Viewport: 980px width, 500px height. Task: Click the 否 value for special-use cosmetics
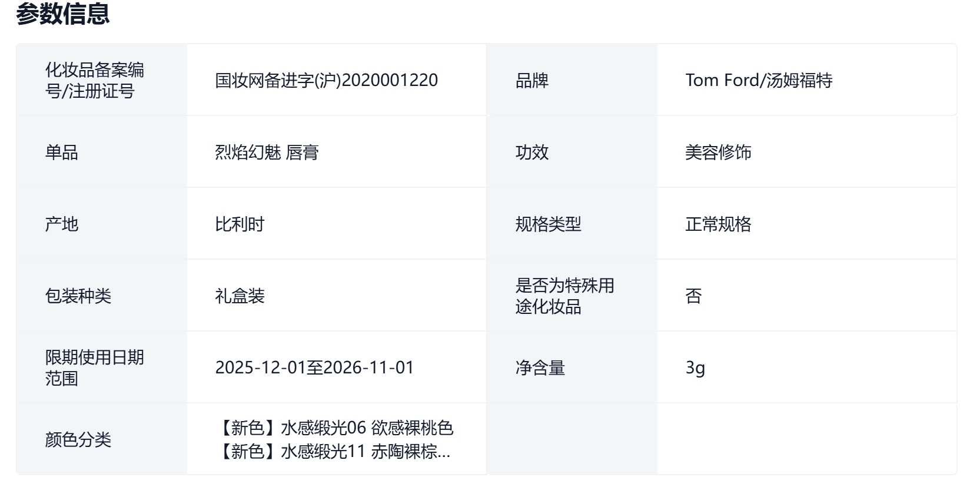coord(693,296)
